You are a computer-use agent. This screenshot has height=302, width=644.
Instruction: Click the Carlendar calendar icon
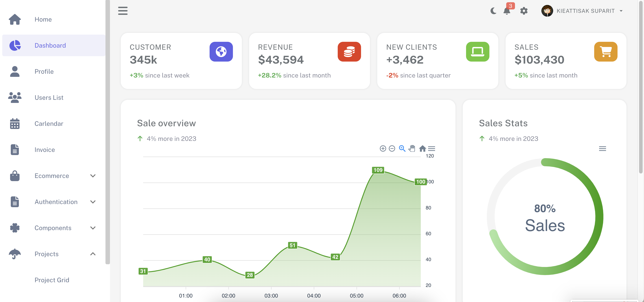(15, 124)
